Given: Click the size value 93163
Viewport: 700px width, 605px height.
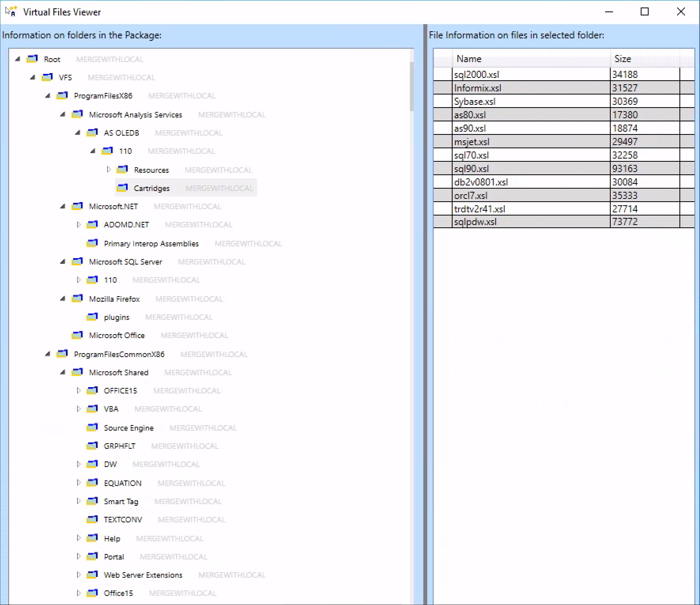Looking at the screenshot, I should (625, 168).
